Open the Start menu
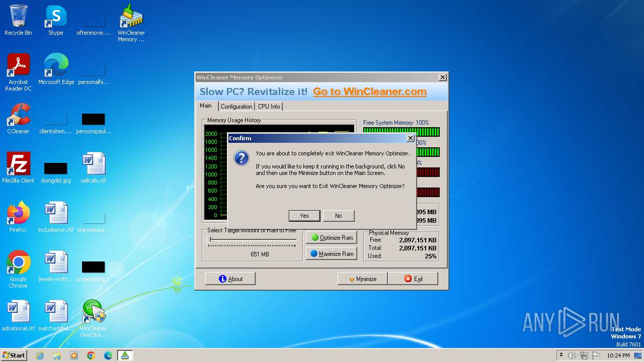644x362 pixels. coord(14,355)
